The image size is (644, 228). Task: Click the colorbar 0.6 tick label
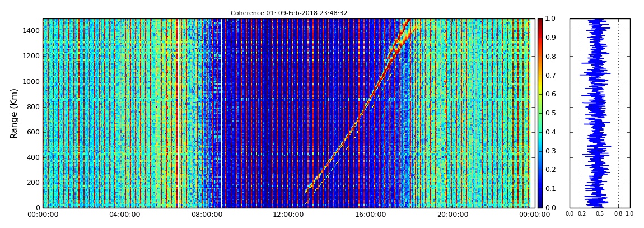549,95
